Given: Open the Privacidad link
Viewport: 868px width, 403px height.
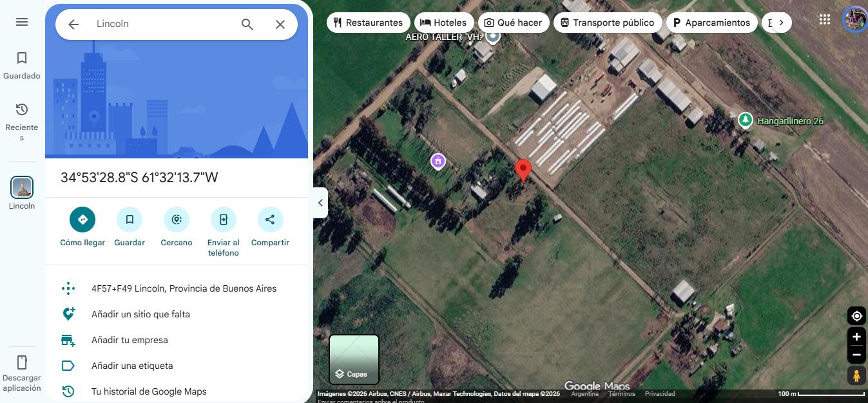Looking at the screenshot, I should pyautogui.click(x=660, y=394).
